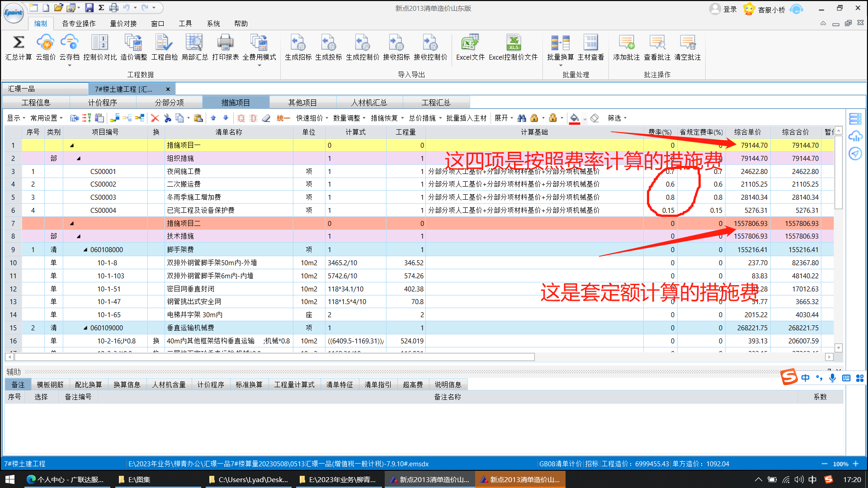Click the move up blue arrow
Viewport: 868px width, 488px height.
[x=213, y=118]
